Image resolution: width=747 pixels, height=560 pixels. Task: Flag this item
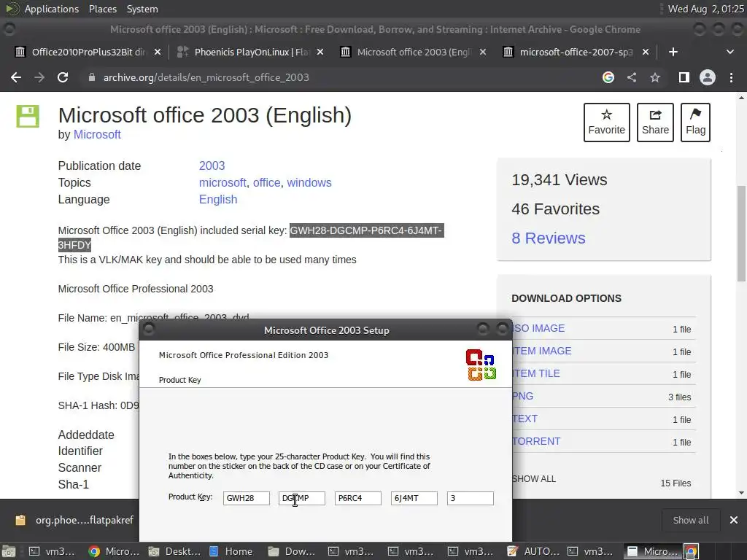pyautogui.click(x=695, y=122)
